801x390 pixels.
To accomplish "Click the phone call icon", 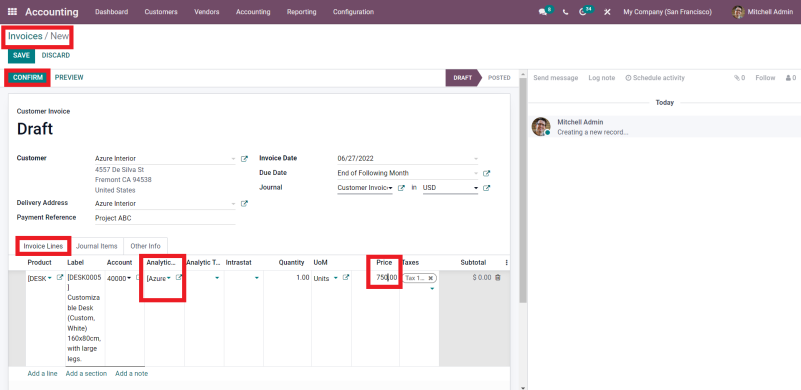I will pyautogui.click(x=565, y=12).
